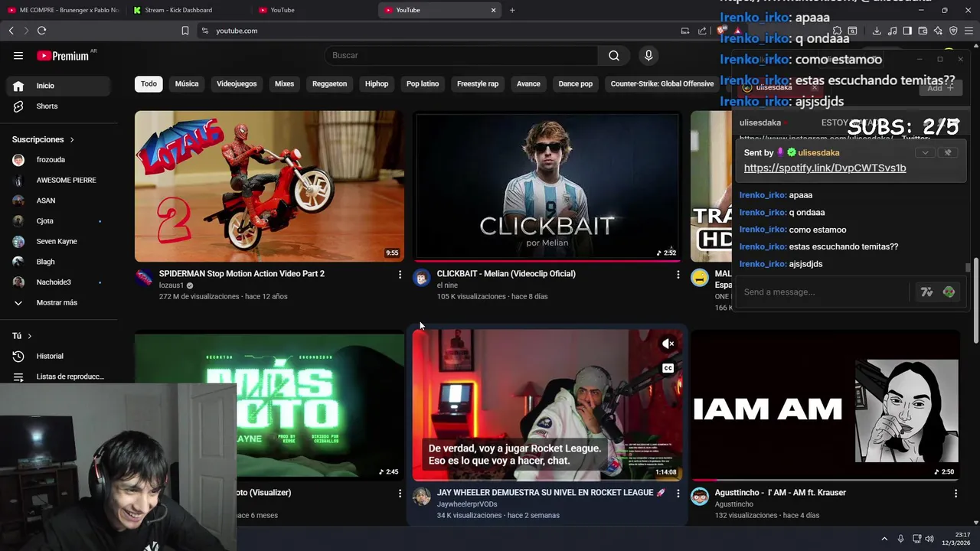Open a new browser tab
This screenshot has width=980, height=551.
[512, 10]
